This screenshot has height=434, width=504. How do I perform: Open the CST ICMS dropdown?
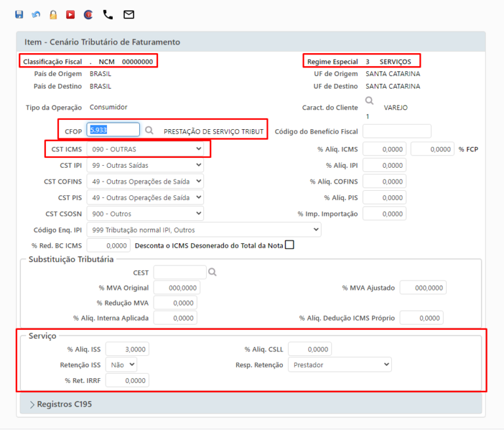145,149
